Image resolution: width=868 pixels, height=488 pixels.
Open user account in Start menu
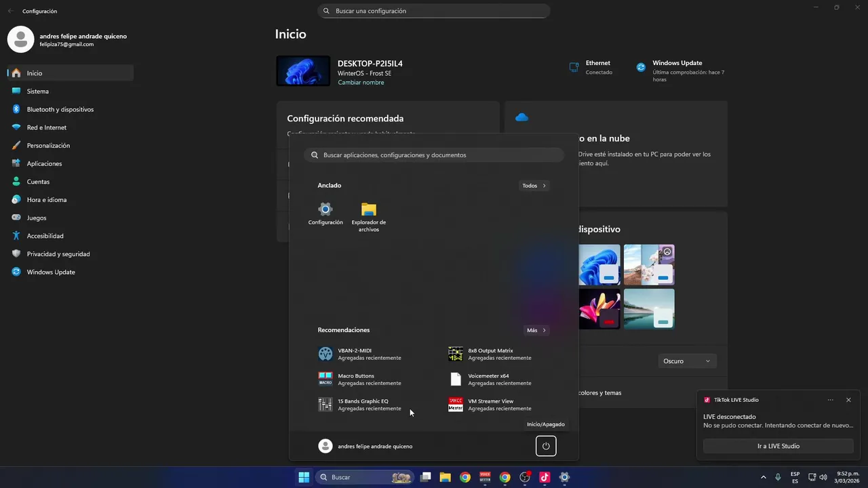366,446
